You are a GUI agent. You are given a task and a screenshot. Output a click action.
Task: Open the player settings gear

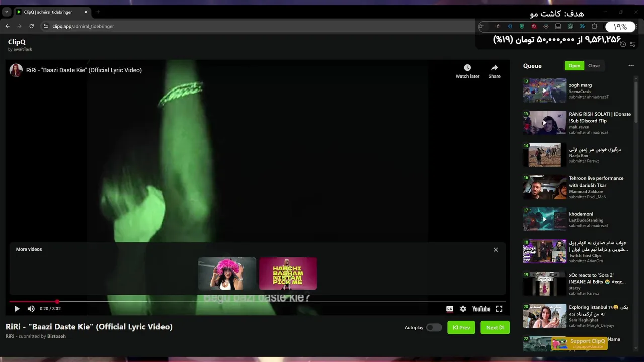pyautogui.click(x=463, y=309)
